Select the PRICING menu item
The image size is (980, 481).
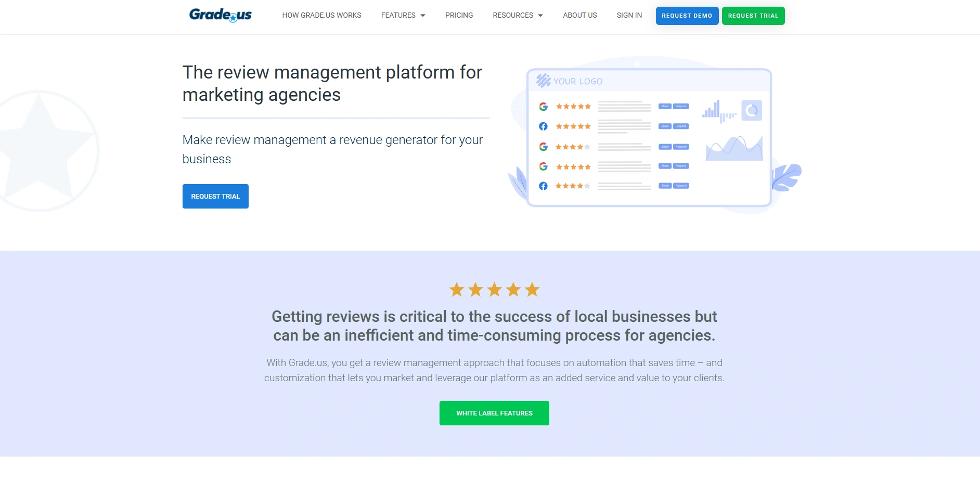459,15
